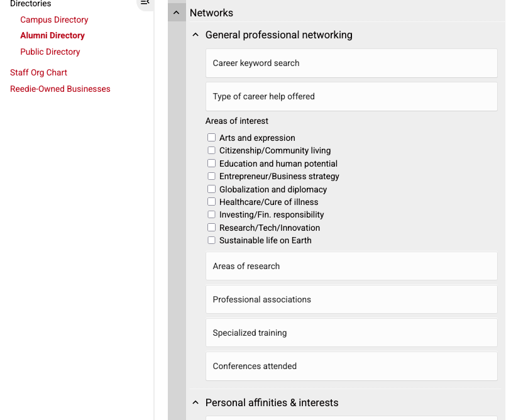The image size is (506, 420).
Task: Click the collapse sidebar icon above Directories
Action: 145,4
